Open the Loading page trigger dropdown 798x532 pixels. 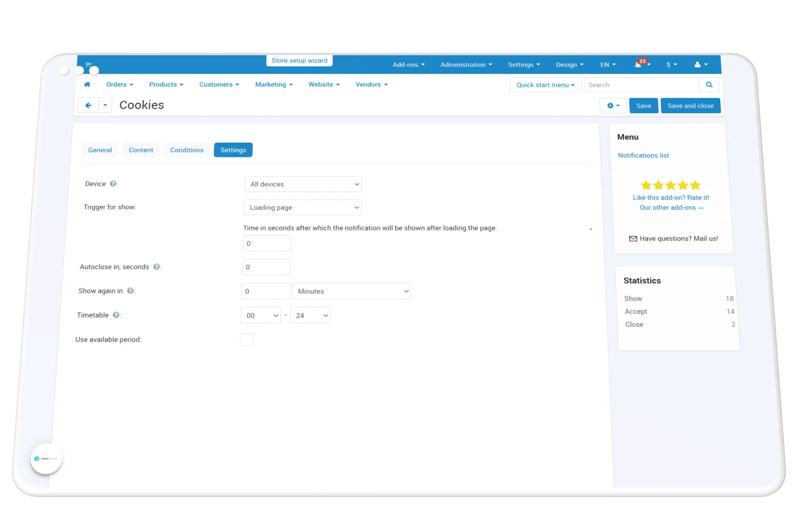click(x=302, y=207)
